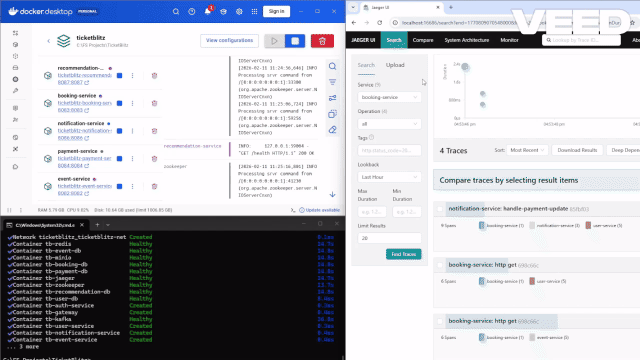Image resolution: width=640 pixels, height=360 pixels.
Task: Open the Service booking-service dropdown
Action: click(389, 97)
